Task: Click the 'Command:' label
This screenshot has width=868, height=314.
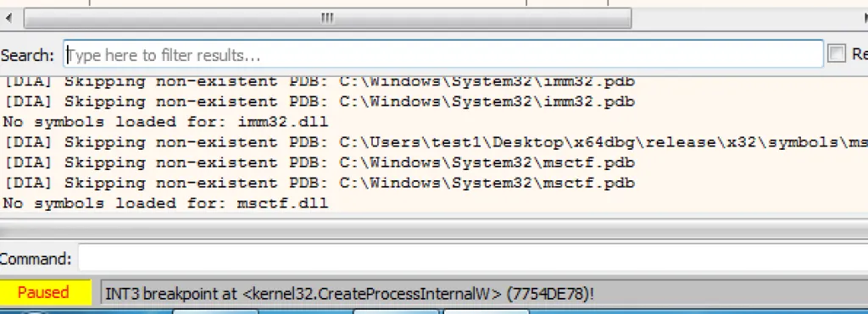Action: pos(36,259)
